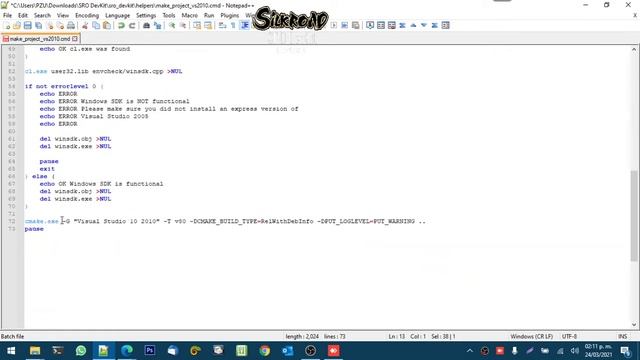Click the Print toolbar icon
640x360 pixels.
pos(71,26)
